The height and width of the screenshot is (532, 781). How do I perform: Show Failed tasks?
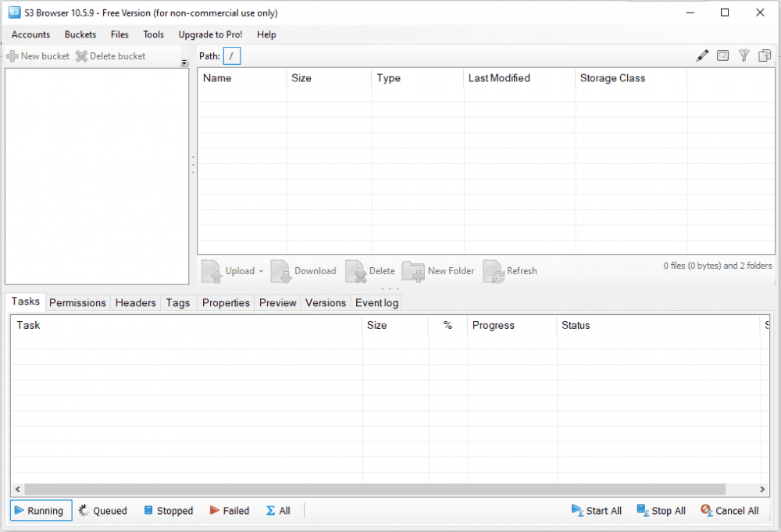230,510
